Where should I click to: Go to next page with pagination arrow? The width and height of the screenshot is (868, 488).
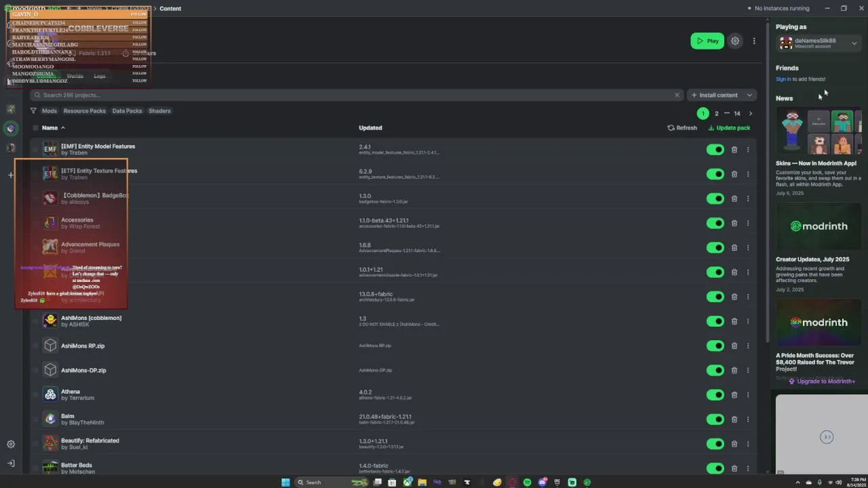point(750,113)
